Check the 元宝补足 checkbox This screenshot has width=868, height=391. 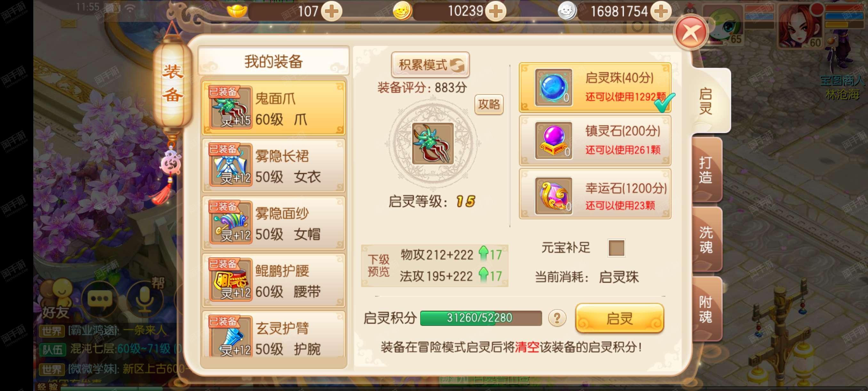[616, 248]
